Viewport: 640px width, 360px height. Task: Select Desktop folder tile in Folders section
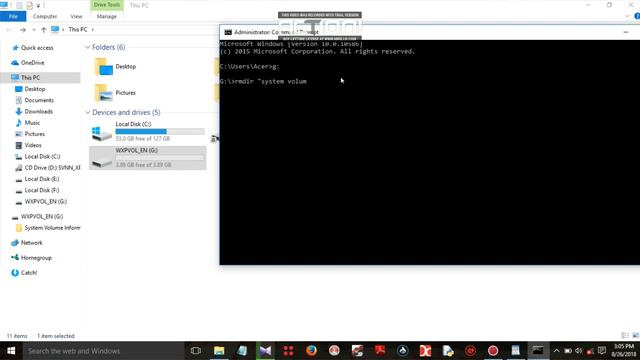tap(116, 67)
